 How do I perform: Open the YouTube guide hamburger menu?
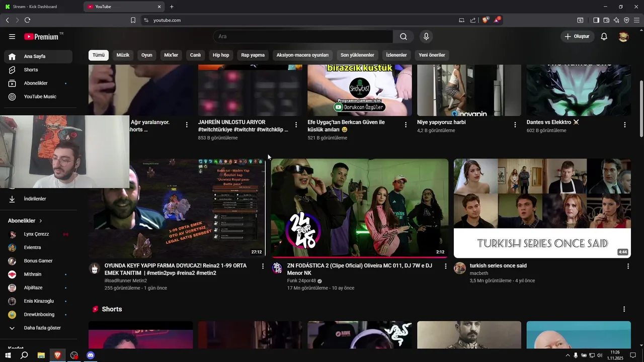[12, 37]
